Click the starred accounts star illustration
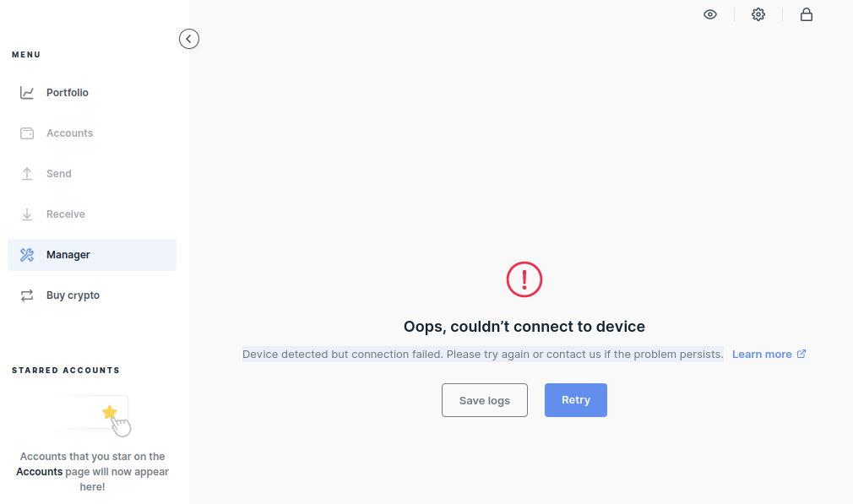This screenshot has width=853, height=504. point(109,413)
